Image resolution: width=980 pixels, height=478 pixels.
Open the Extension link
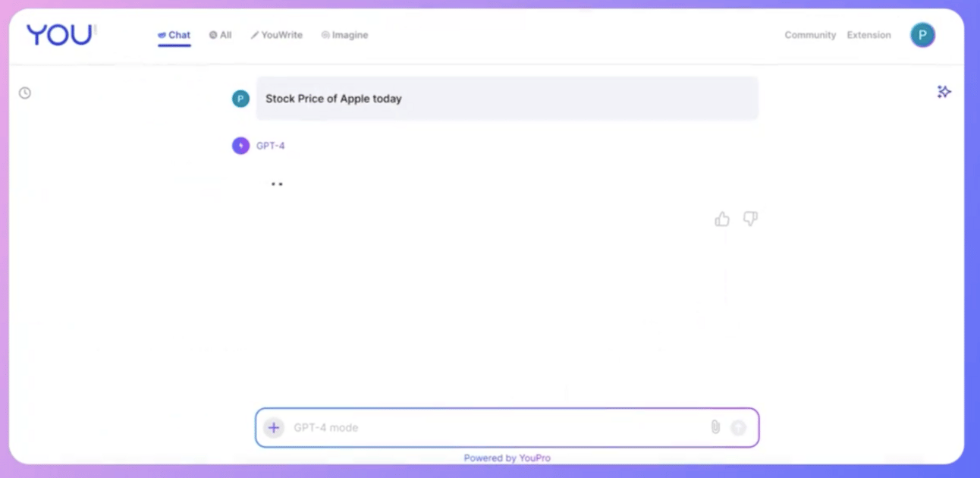[x=868, y=35]
